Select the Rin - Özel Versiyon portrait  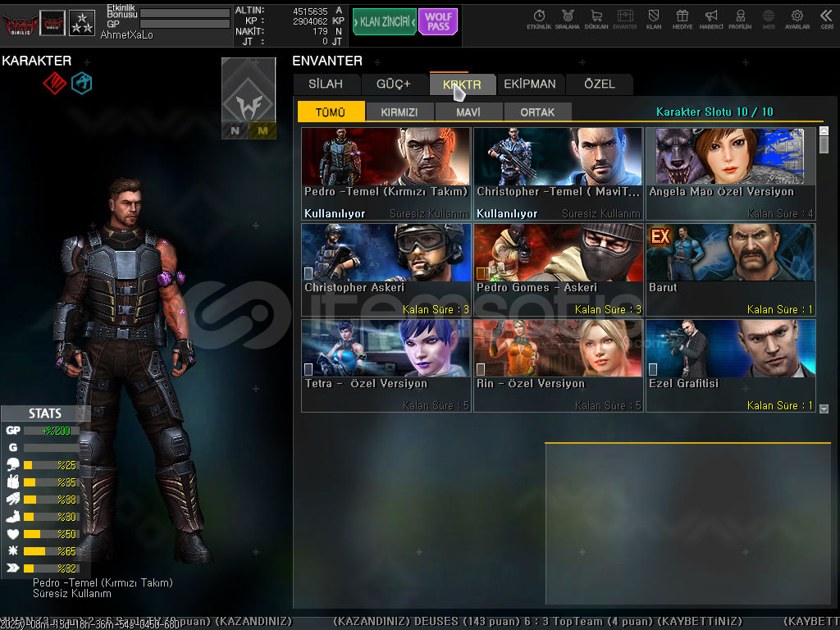558,349
